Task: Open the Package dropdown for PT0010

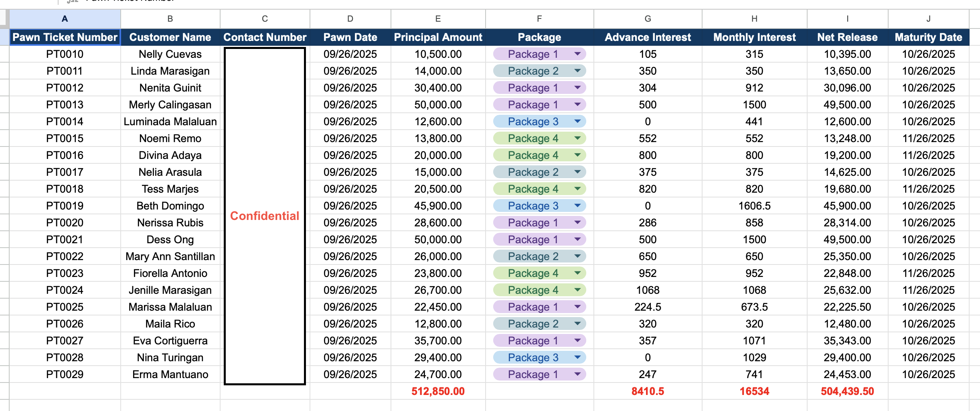Action: coord(577,54)
